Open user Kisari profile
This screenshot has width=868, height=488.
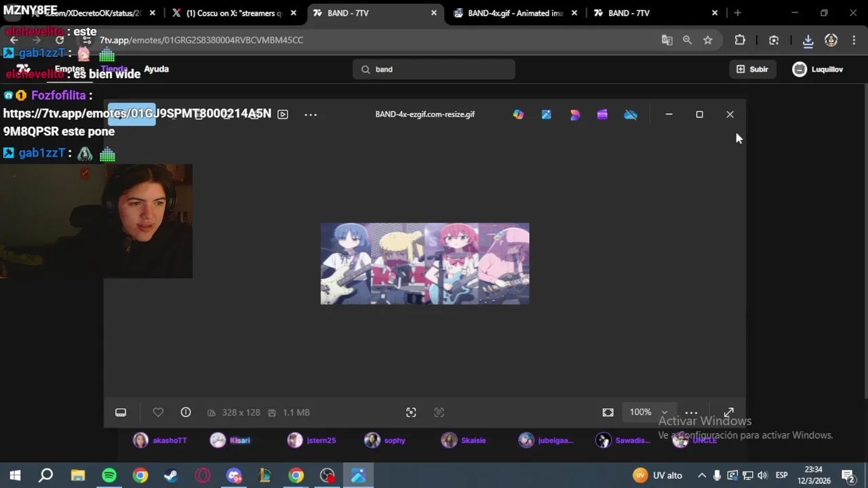[230, 441]
